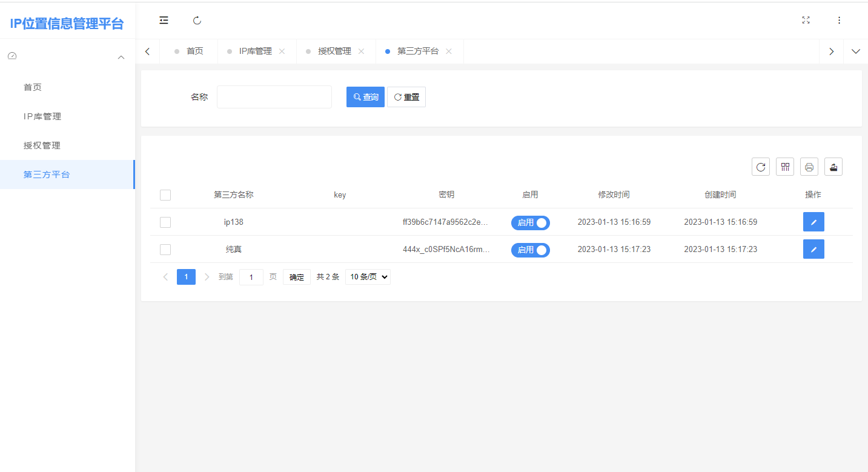Image resolution: width=868 pixels, height=472 pixels.
Task: Export data with the export icon
Action: coord(833,167)
